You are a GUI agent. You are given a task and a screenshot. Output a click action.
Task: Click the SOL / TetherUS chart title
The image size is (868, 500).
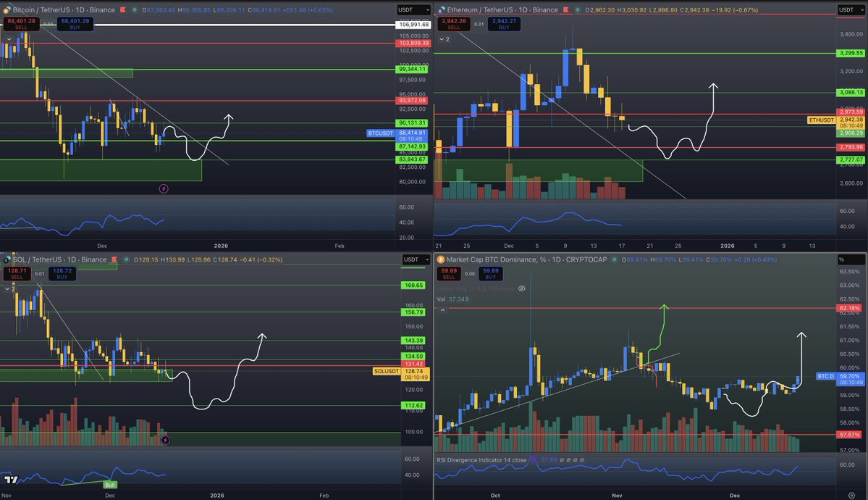point(60,259)
